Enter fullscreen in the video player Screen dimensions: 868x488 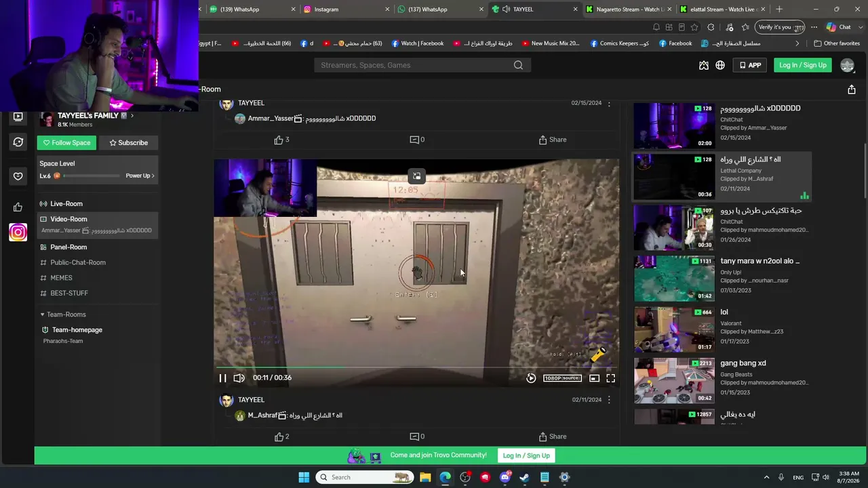coord(610,378)
